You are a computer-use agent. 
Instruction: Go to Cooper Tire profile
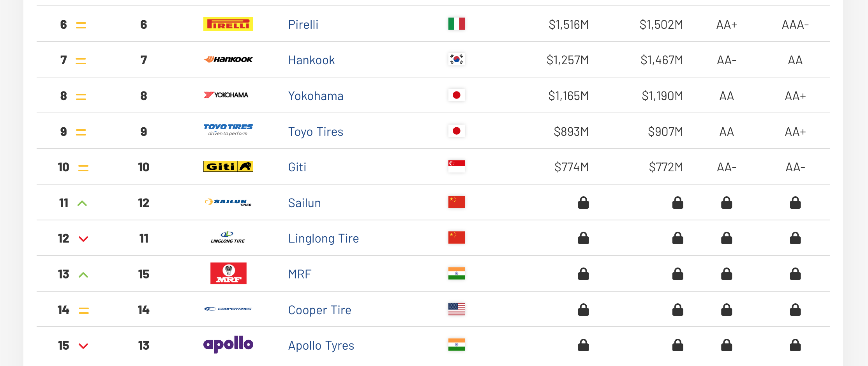point(319,310)
